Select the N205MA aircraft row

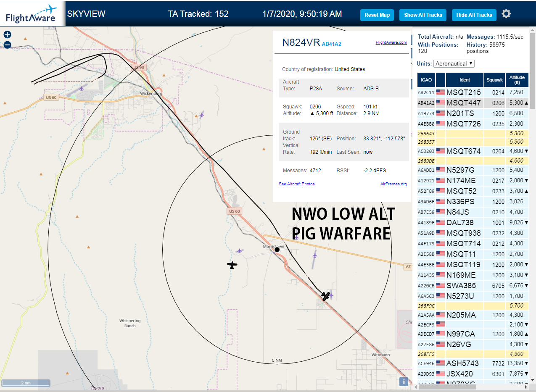[x=473, y=315]
